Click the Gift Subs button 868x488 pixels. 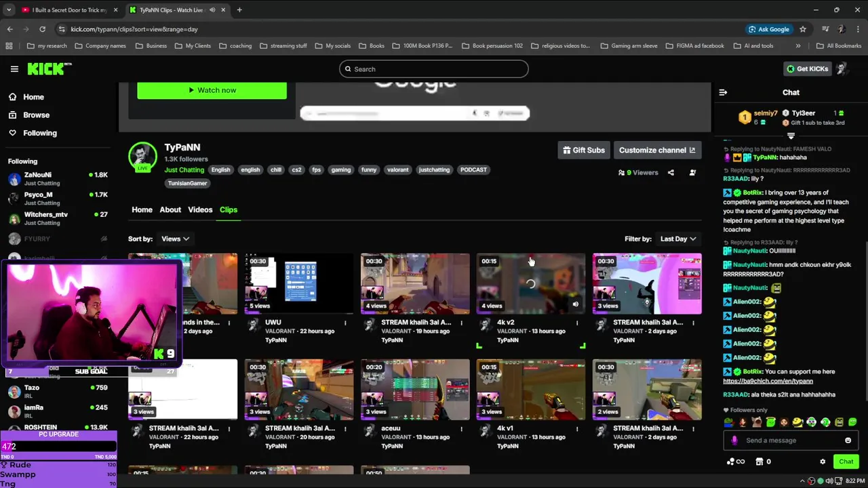click(583, 150)
